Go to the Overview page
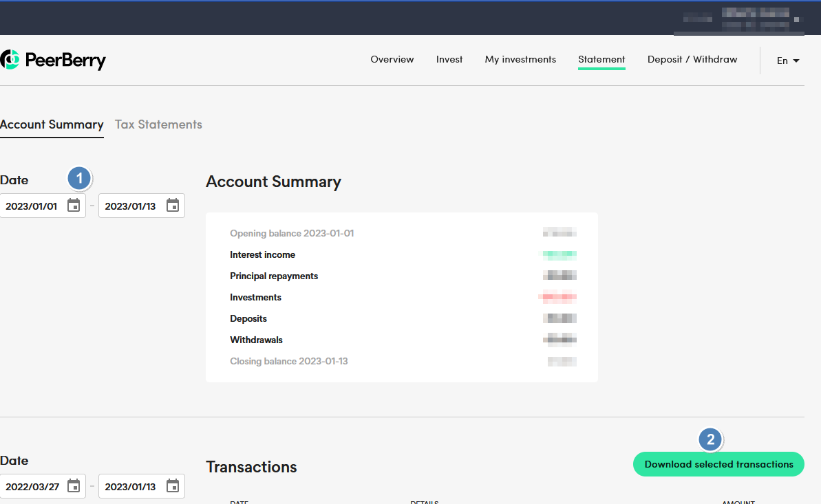This screenshot has height=504, width=821. (392, 60)
